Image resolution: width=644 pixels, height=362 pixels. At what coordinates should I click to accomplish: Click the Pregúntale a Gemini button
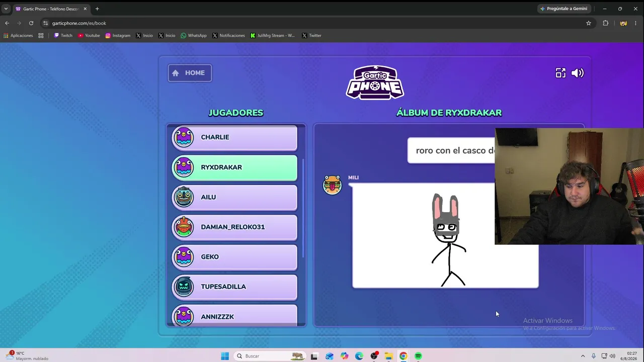tap(563, 9)
